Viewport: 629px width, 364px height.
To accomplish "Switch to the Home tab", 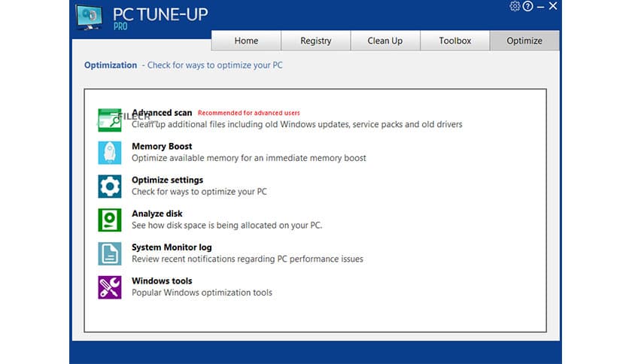I will pyautogui.click(x=246, y=41).
